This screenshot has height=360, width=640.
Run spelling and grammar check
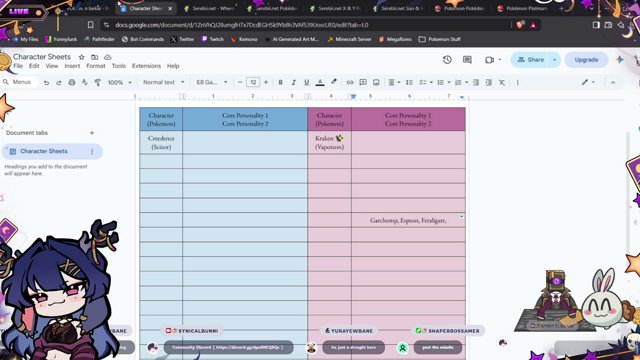[x=84, y=82]
